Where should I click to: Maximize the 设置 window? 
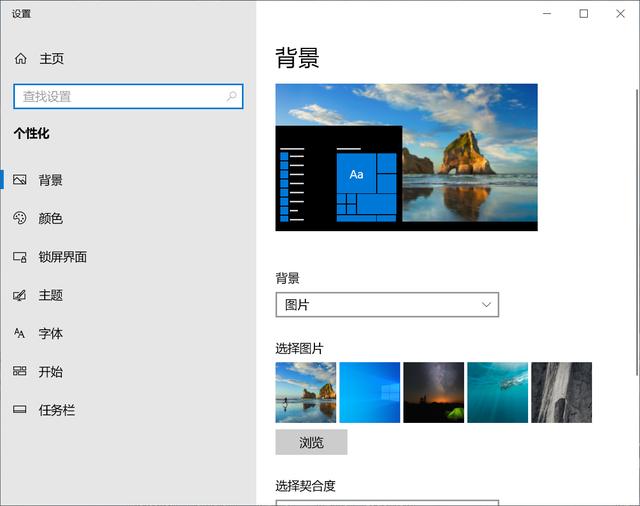pos(584,13)
